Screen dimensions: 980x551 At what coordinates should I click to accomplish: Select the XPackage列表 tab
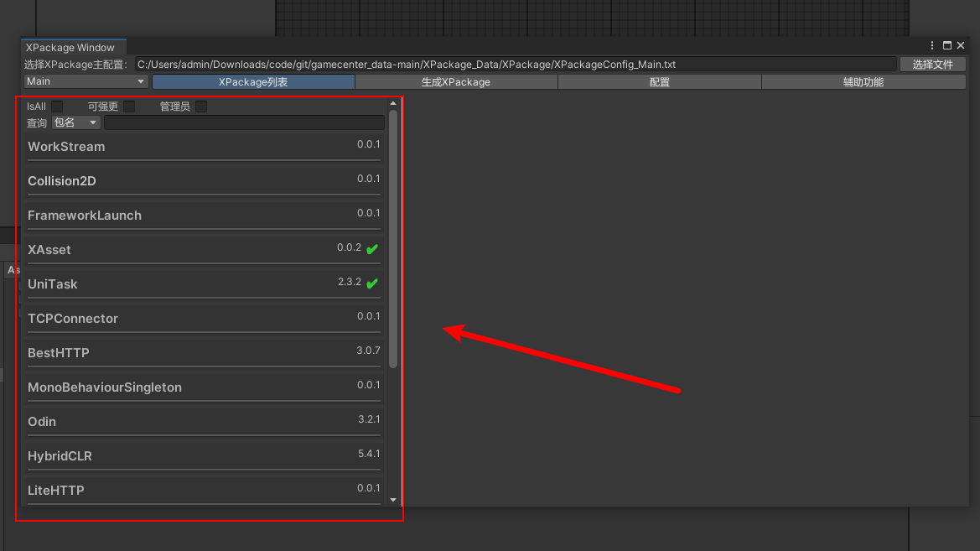tap(253, 82)
